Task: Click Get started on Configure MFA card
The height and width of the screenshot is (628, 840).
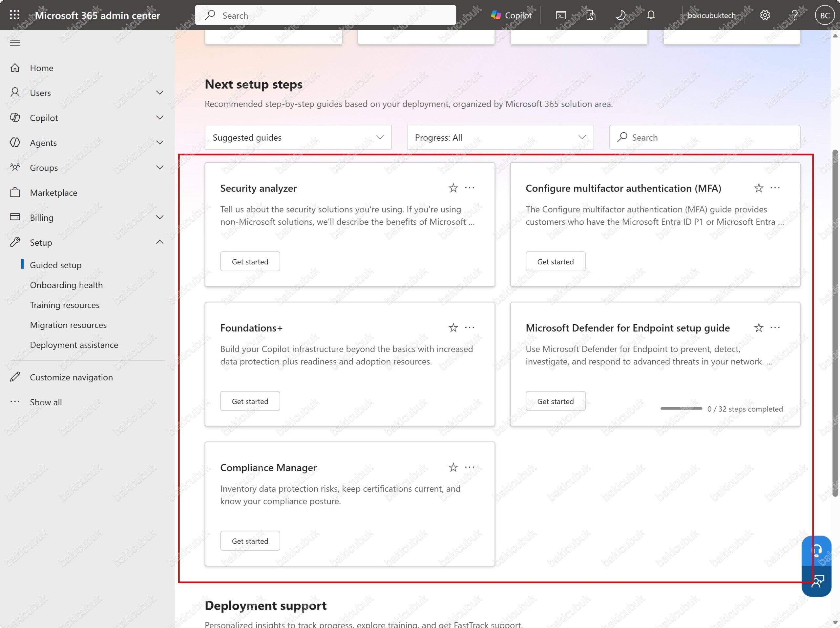Action: pos(555,261)
